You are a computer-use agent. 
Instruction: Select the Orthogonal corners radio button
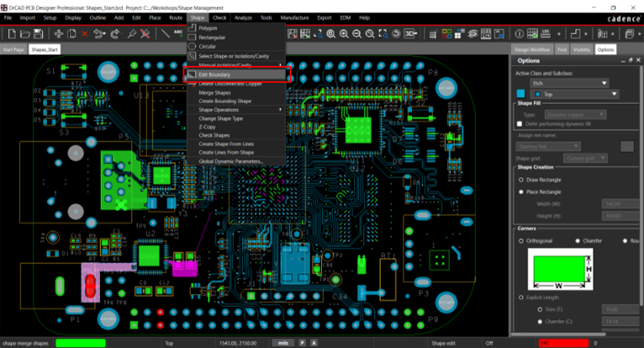tap(521, 241)
